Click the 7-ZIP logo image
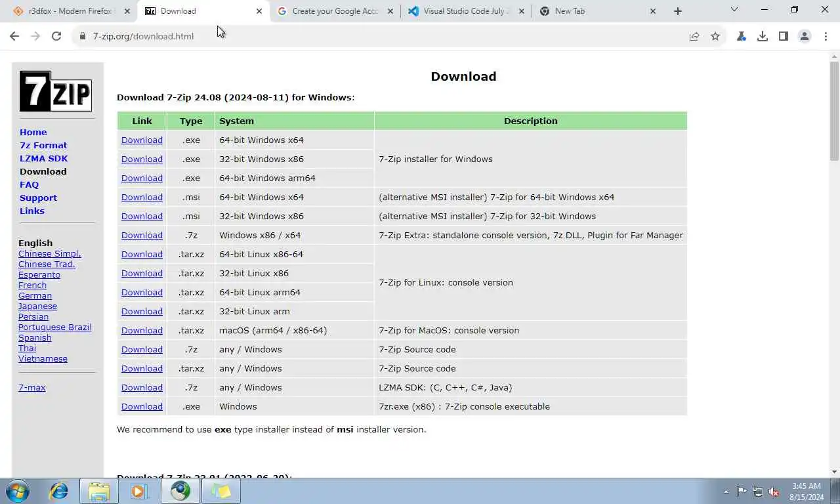This screenshot has height=504, width=840. click(x=56, y=91)
